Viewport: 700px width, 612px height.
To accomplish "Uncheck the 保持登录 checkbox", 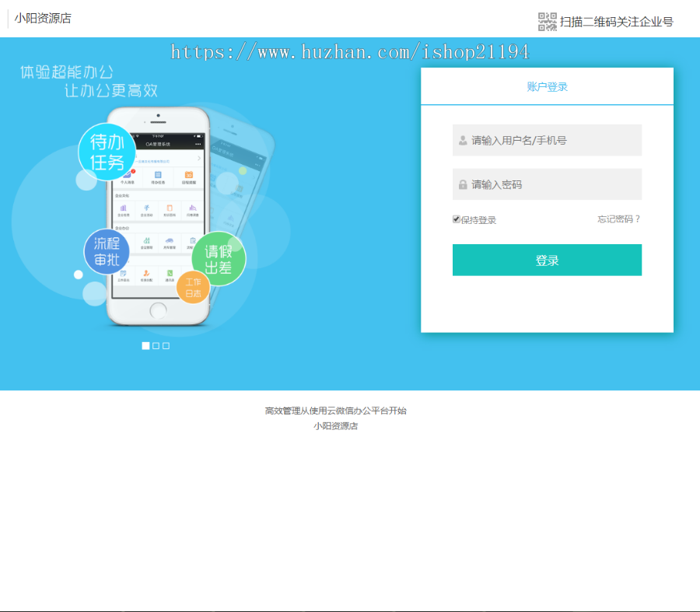I will click(456, 219).
